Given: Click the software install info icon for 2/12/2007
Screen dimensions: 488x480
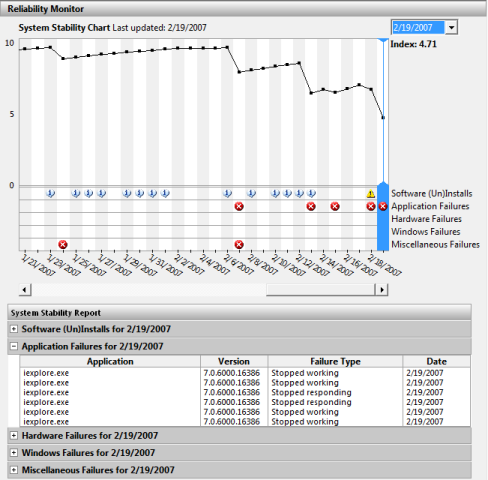Looking at the screenshot, I should point(300,193).
